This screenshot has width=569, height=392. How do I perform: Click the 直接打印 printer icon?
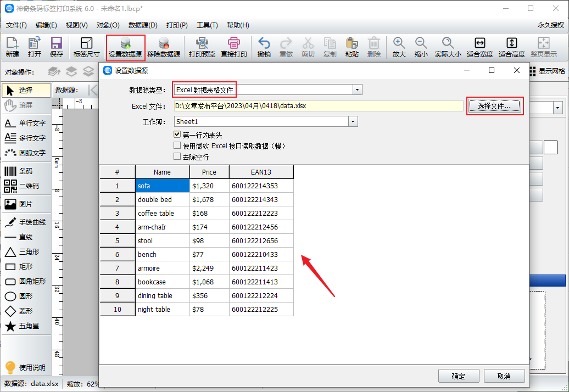(234, 44)
